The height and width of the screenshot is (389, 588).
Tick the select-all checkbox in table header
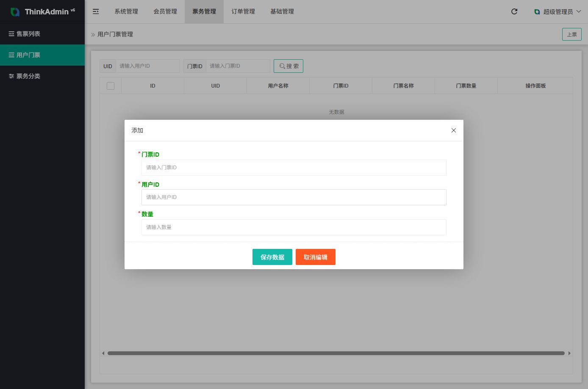point(111,86)
